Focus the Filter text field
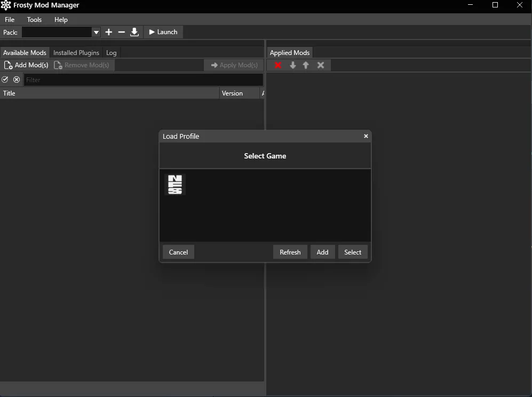 click(143, 80)
